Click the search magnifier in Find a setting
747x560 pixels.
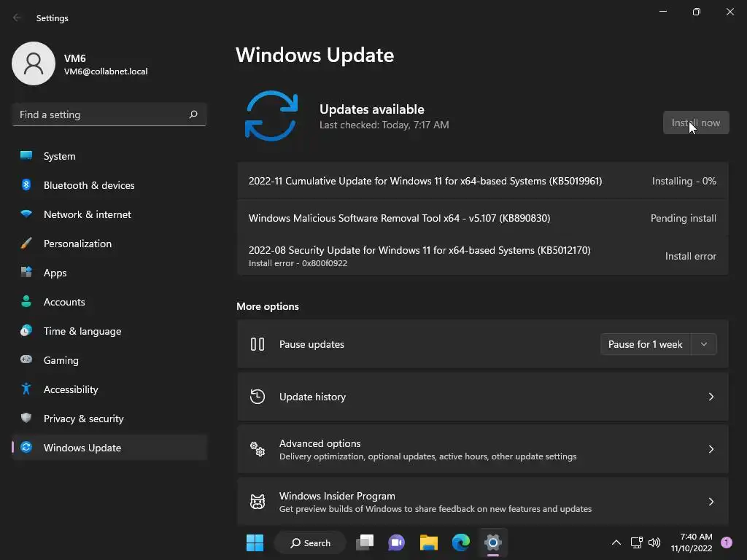pos(193,114)
